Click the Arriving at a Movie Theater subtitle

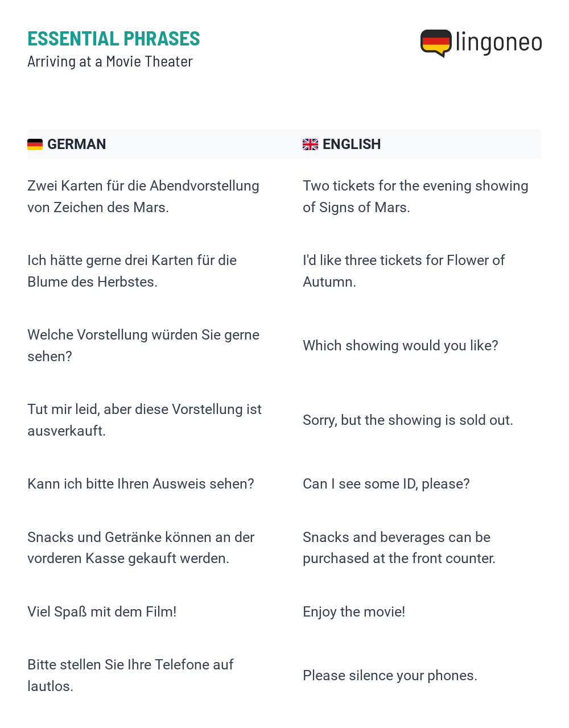[x=110, y=61]
